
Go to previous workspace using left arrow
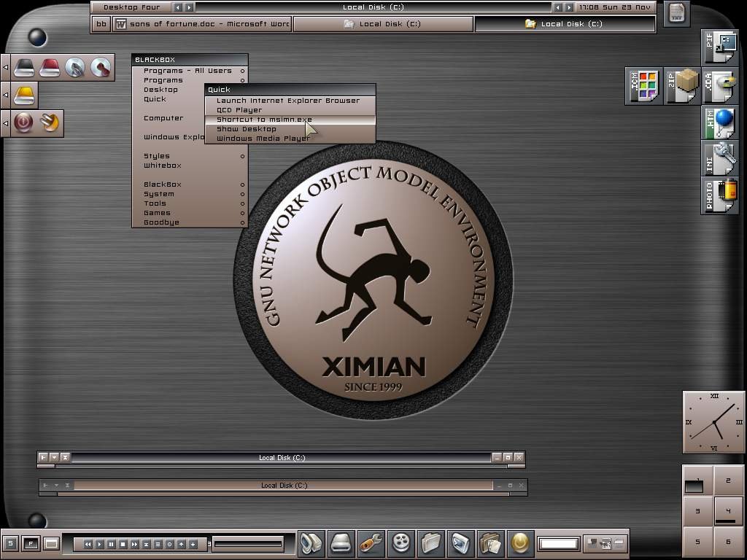(178, 7)
